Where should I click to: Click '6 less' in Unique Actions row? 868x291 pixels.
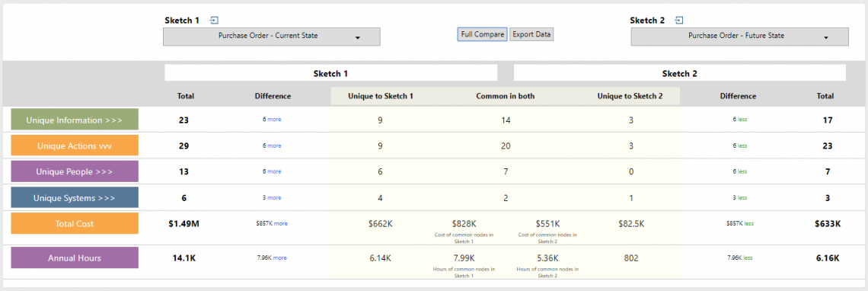point(740,145)
